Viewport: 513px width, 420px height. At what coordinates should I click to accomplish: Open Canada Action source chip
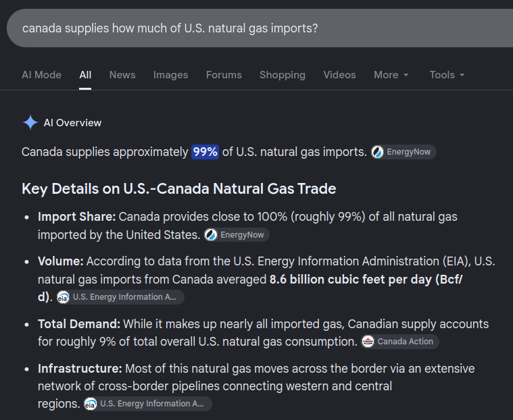[400, 342]
